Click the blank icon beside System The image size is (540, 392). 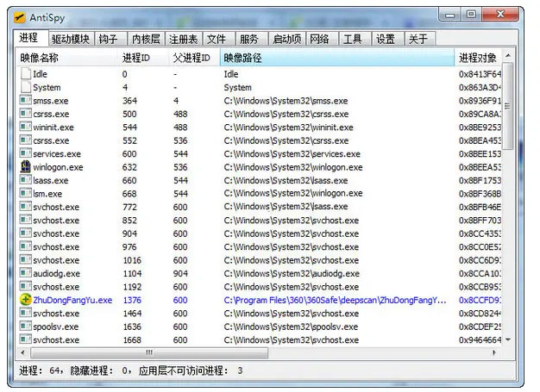[x=26, y=87]
